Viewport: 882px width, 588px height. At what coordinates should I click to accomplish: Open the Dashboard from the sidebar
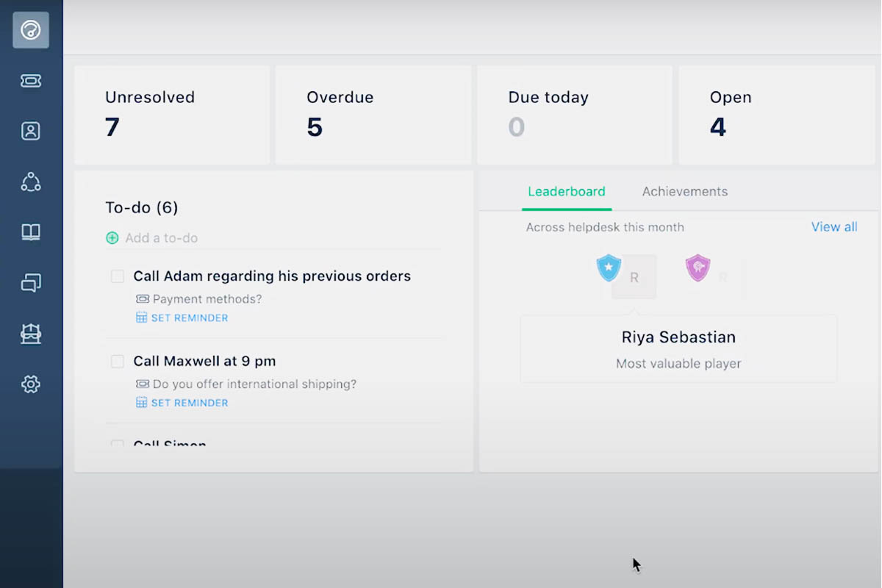click(30, 30)
